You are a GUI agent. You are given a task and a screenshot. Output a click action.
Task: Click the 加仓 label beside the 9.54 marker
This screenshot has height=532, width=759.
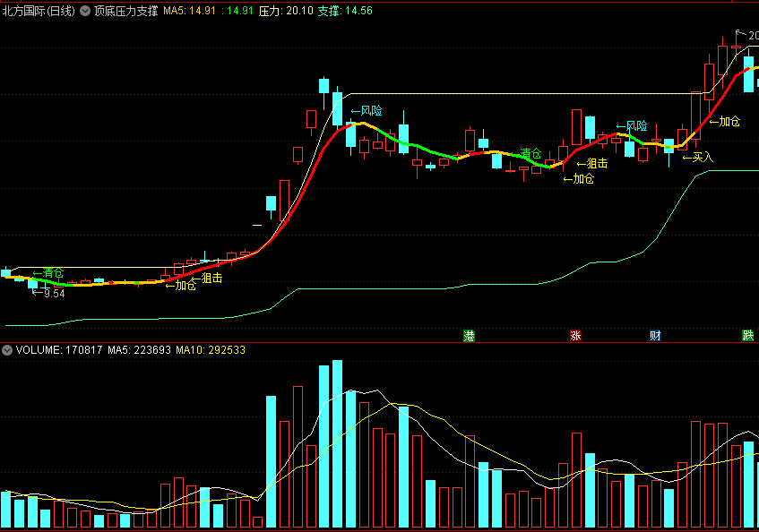180,286
